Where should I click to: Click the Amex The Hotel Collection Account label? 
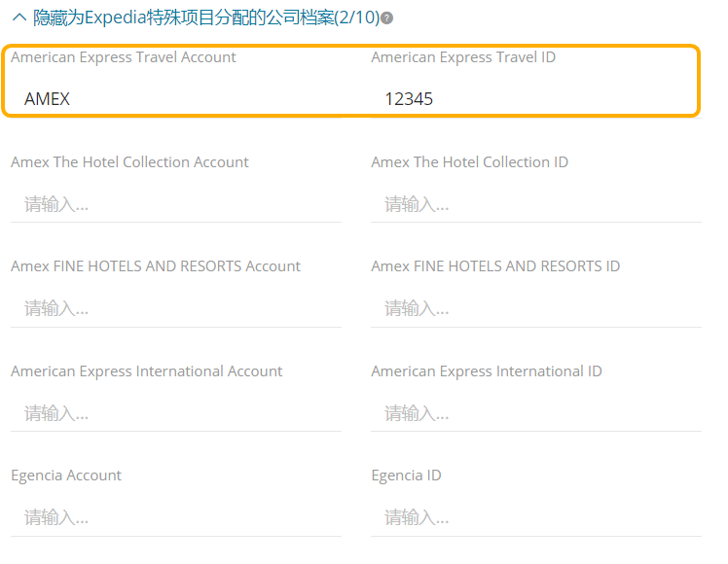pyautogui.click(x=130, y=161)
